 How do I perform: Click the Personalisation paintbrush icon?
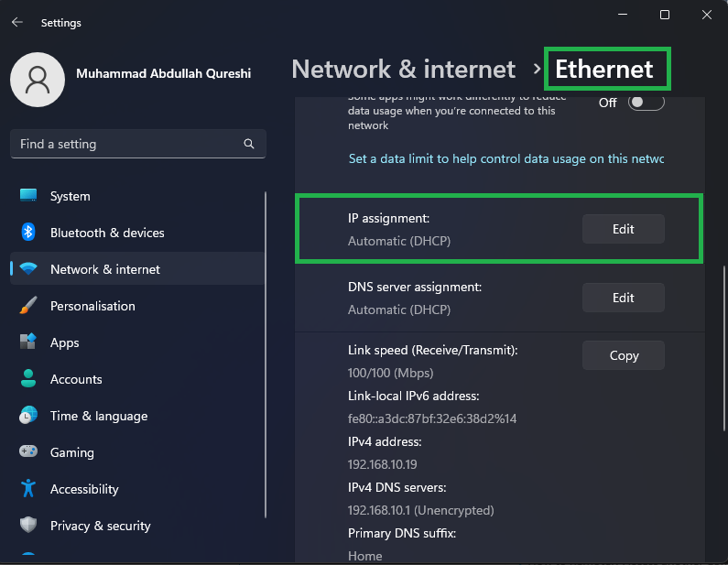(28, 306)
